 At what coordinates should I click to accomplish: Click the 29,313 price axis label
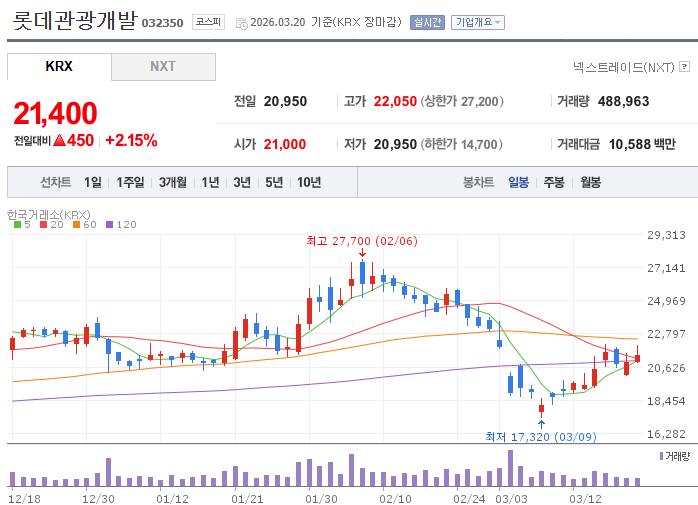(x=666, y=235)
